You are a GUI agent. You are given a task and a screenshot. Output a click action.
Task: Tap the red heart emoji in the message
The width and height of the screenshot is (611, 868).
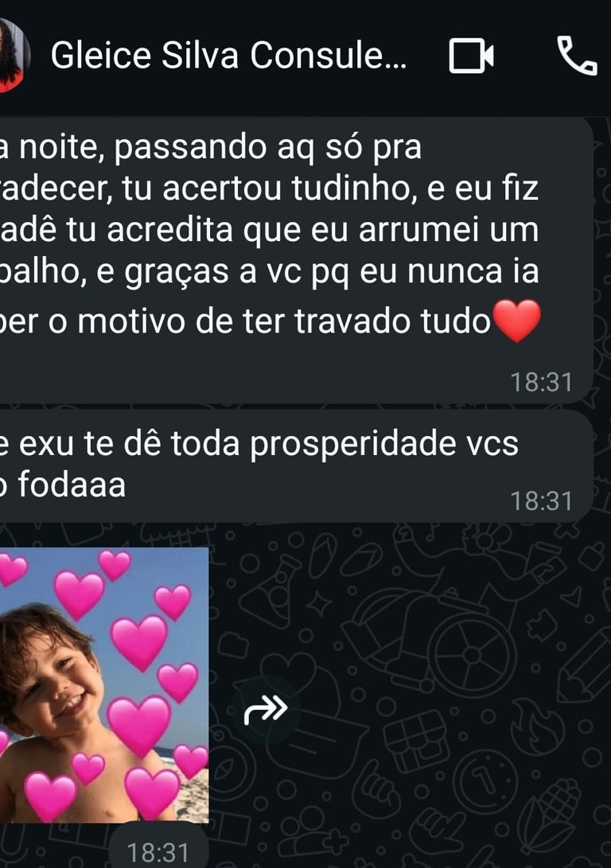516,321
